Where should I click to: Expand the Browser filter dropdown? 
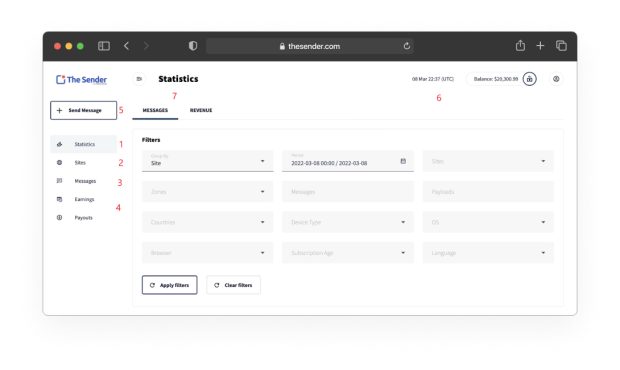pos(208,253)
